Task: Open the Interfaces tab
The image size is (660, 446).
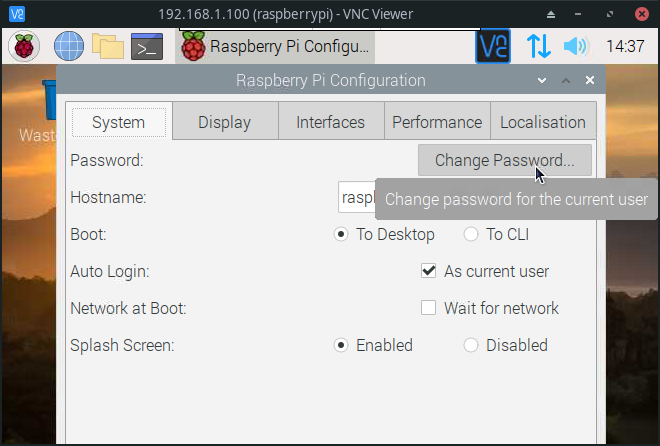Action: [330, 122]
